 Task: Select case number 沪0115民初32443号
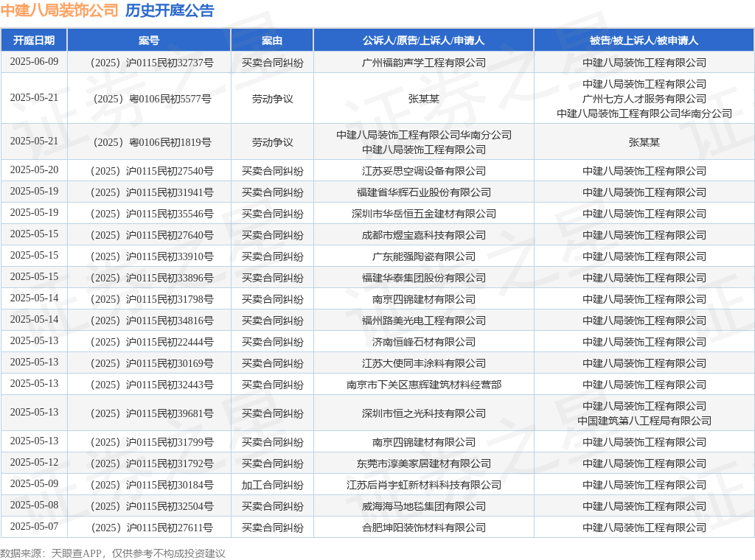tap(152, 385)
